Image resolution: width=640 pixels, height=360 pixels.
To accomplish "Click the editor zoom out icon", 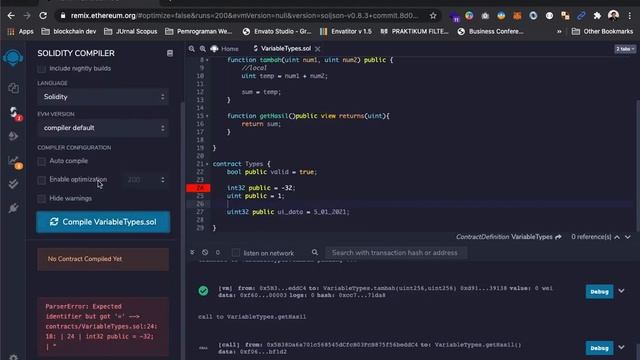I will point(191,49).
